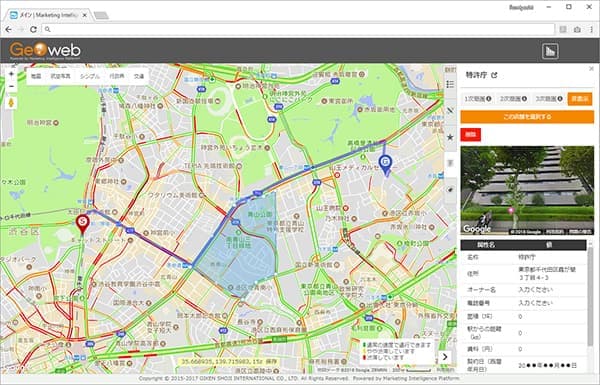
Task: Open the list icon in map sidebar
Action: pyautogui.click(x=450, y=84)
